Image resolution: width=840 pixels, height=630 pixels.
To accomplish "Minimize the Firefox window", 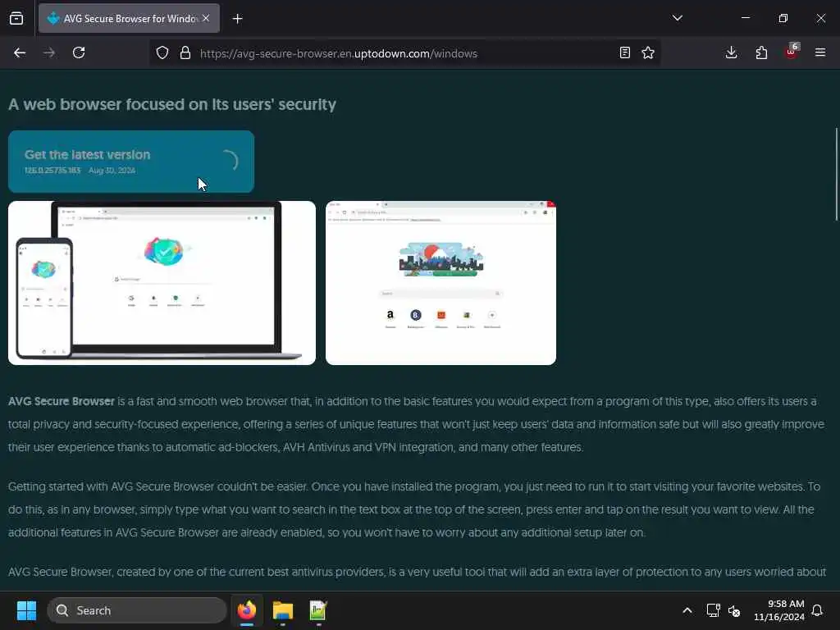I will coord(745,18).
